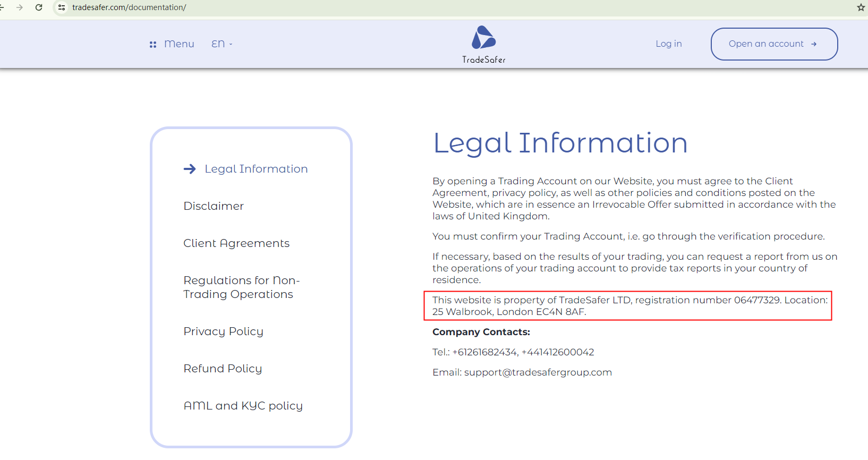Click the sentence 'You must confirm your Trading Account'
The image size is (868, 460).
point(628,236)
